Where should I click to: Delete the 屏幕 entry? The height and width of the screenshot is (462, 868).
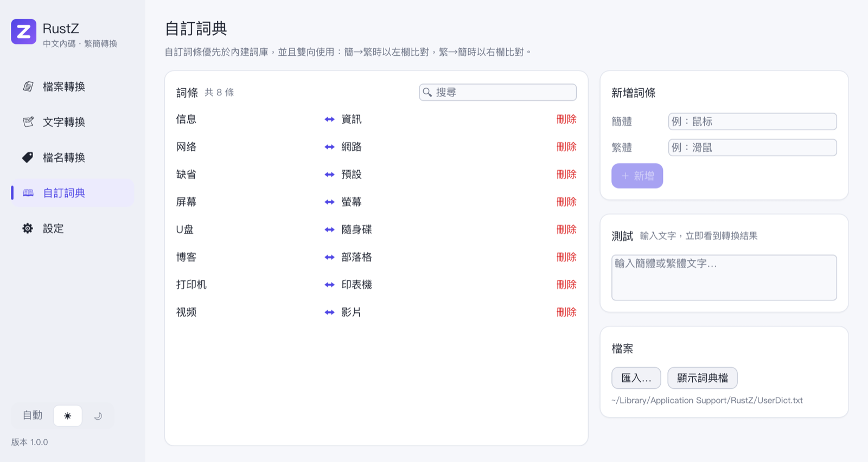coord(566,202)
